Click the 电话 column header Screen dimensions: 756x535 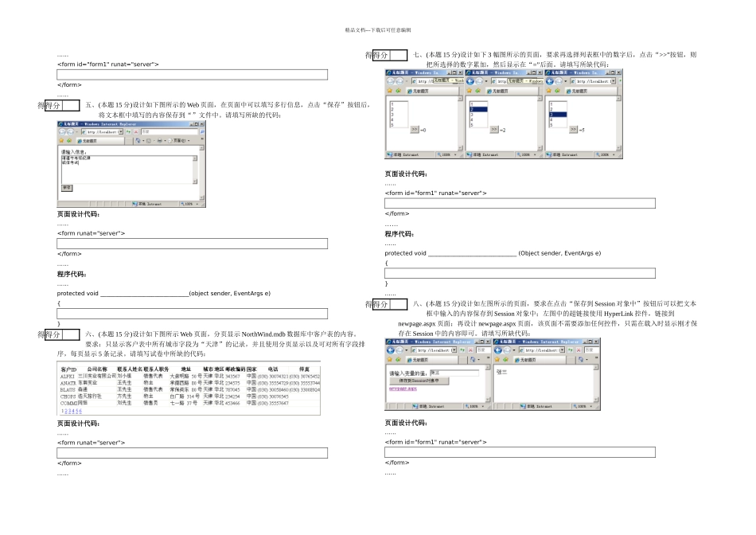(273, 369)
